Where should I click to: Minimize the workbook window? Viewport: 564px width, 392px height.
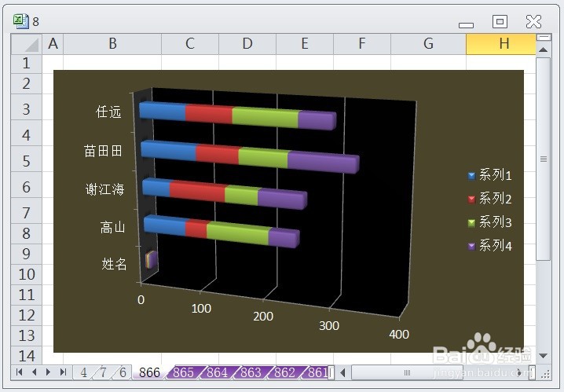466,25
